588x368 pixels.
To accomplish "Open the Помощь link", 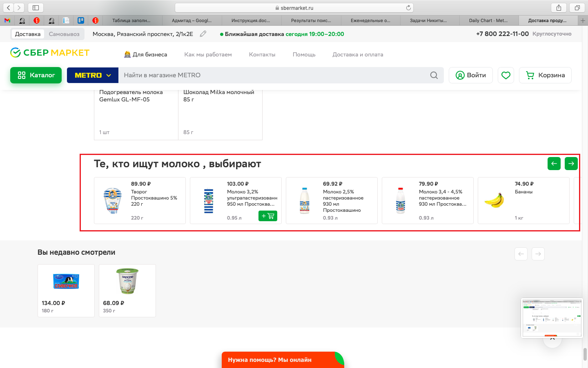I will 304,54.
